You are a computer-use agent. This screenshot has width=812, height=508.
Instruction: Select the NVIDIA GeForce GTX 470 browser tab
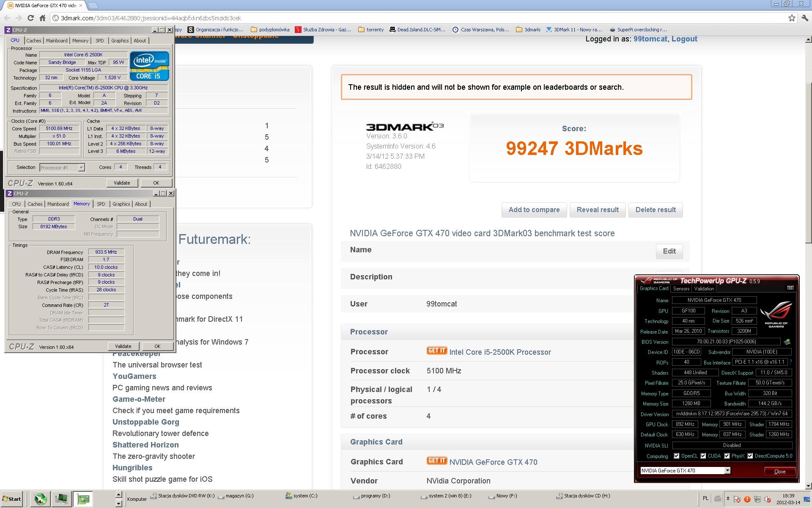coord(44,6)
